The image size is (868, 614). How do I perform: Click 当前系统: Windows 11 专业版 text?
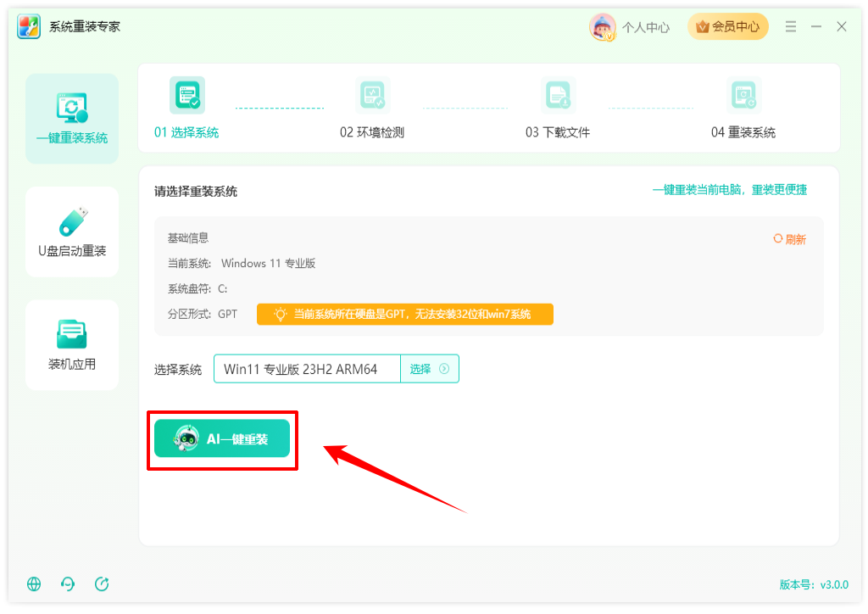(242, 264)
